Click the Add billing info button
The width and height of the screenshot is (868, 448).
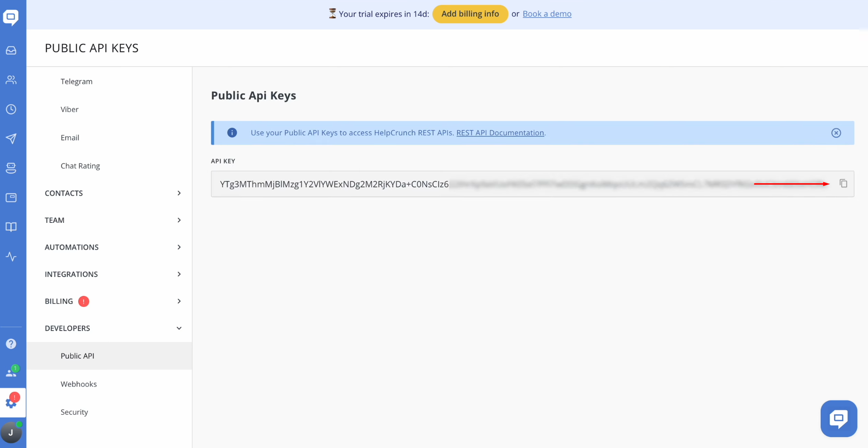coord(470,14)
